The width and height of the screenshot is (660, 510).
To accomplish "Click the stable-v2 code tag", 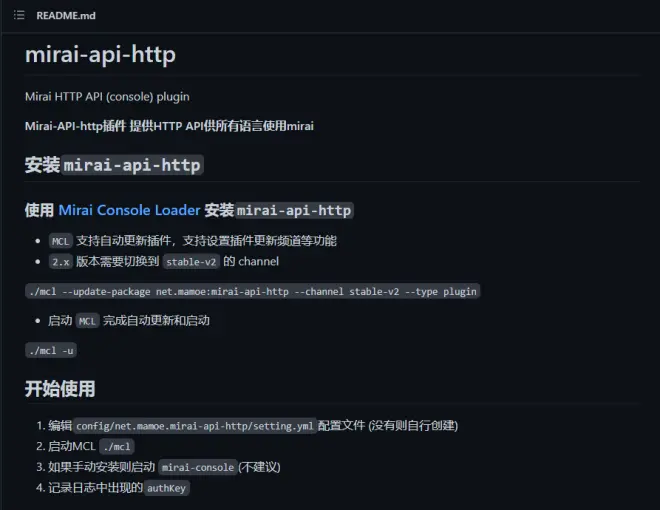I will (191, 262).
